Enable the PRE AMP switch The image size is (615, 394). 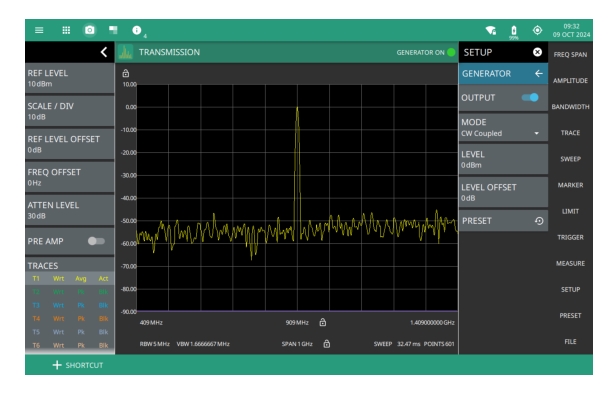coord(96,241)
